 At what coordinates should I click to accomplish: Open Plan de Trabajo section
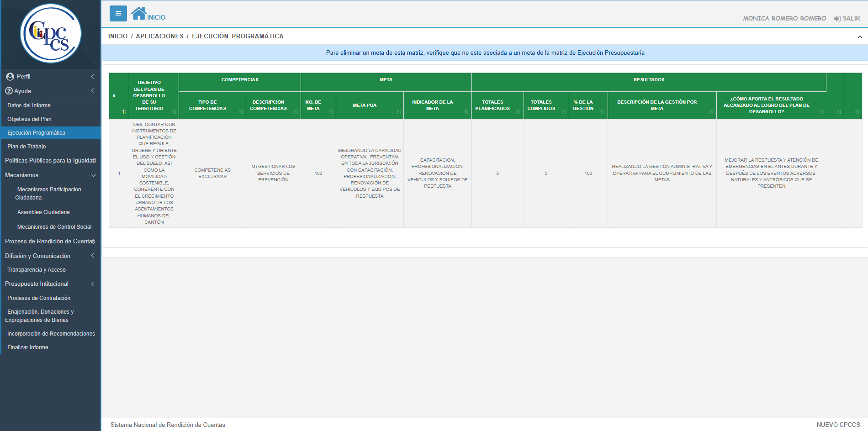click(26, 147)
